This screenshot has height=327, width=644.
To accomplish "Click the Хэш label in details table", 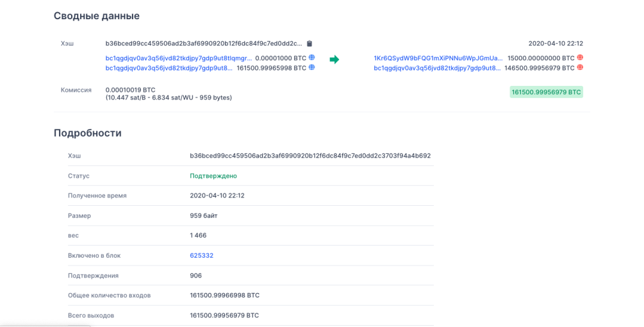I will (74, 156).
